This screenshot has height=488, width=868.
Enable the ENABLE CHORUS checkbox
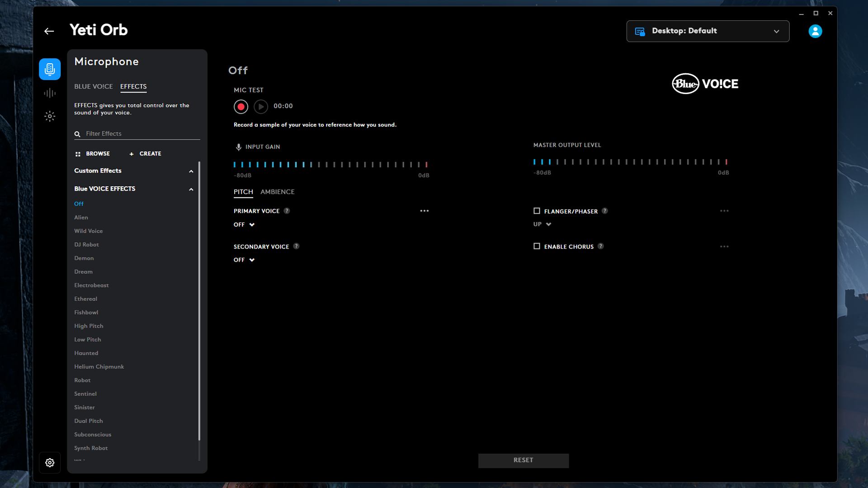(x=536, y=246)
